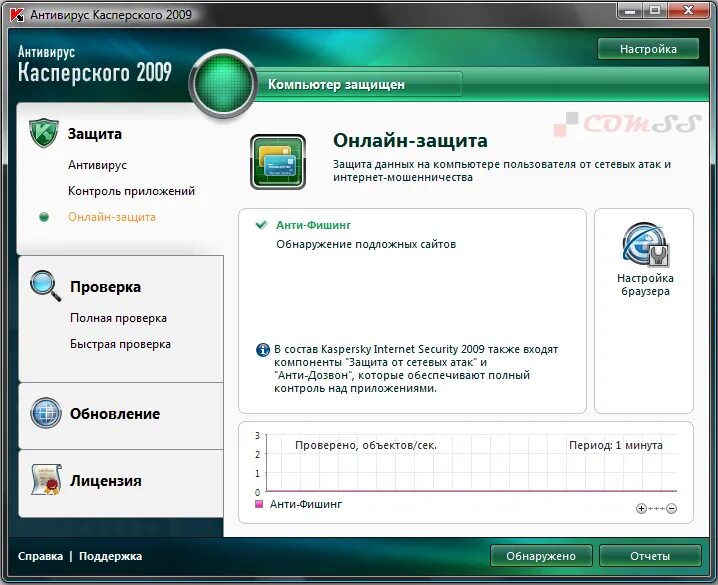Click the Kaspersky shield icon beside Защита
Viewport: 718px width, 585px height.
click(x=44, y=133)
